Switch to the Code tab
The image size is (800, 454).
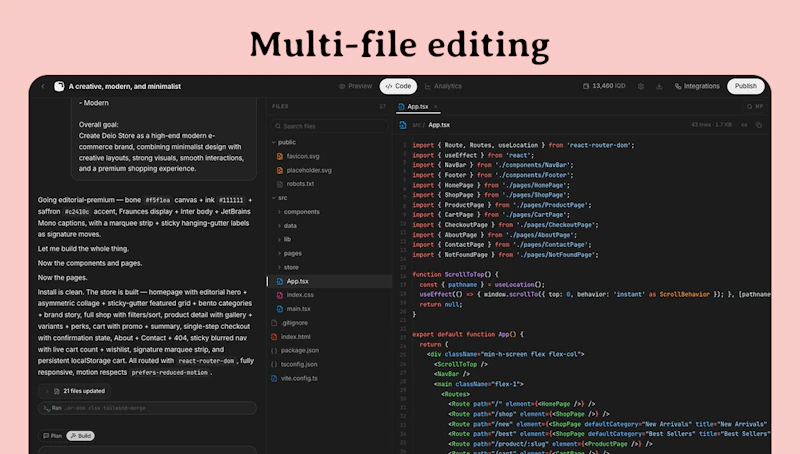(x=398, y=86)
